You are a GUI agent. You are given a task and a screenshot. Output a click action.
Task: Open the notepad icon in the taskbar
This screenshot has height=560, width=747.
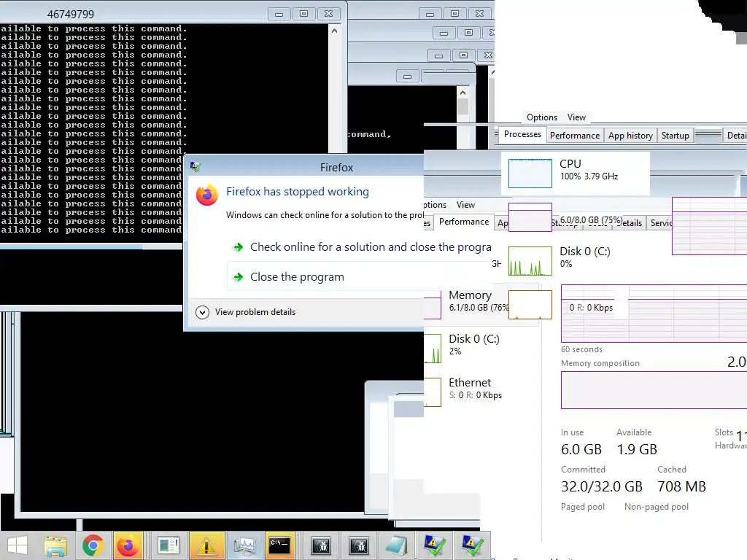click(x=396, y=545)
